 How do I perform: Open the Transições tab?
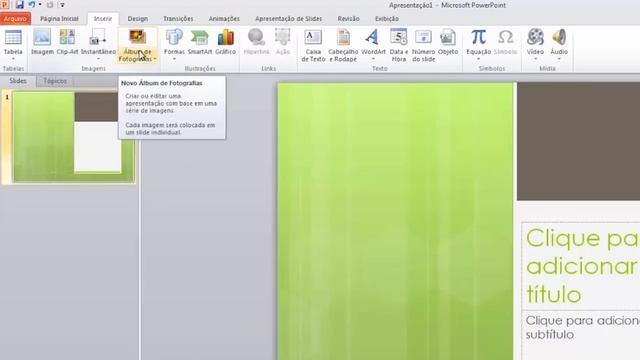click(x=178, y=19)
